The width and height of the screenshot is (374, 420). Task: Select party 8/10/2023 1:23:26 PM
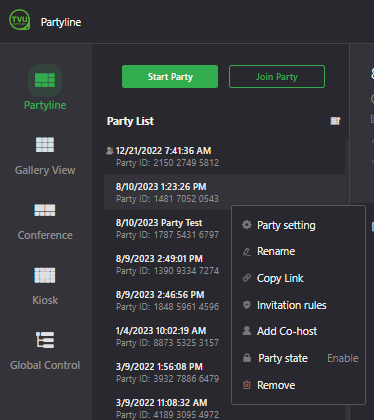point(224,192)
